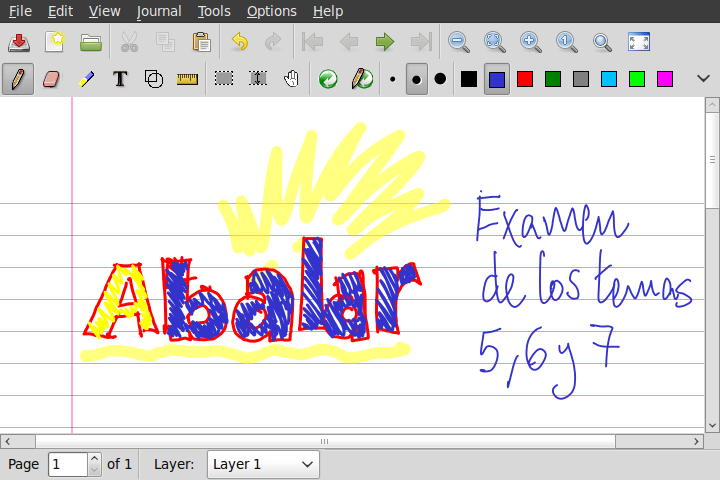Image resolution: width=720 pixels, height=480 pixels.
Task: Select the Eraser tool
Action: 51,79
